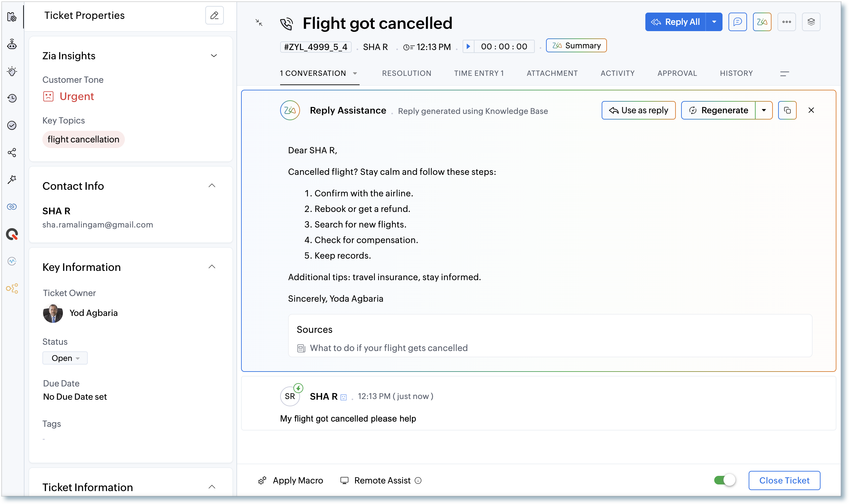Image resolution: width=849 pixels, height=504 pixels.
Task: Click the copy reply icon in Reply Assistance
Action: pos(787,110)
